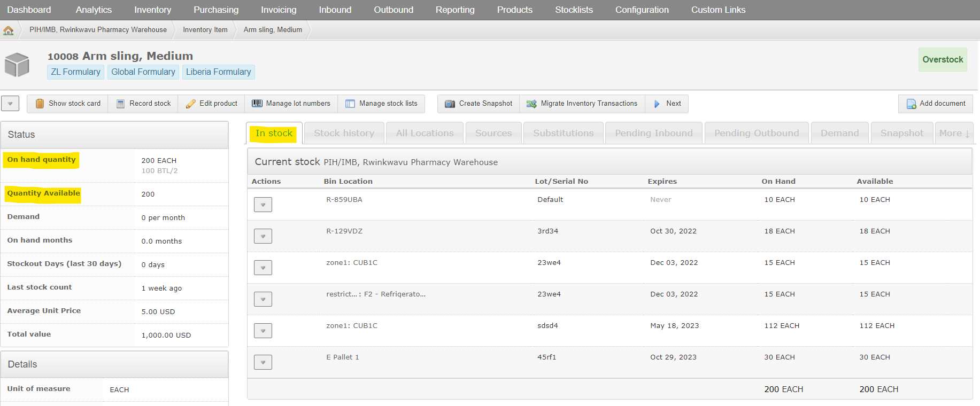Click the 1,000.00 USD total value
The height and width of the screenshot is (406, 980).
tap(166, 335)
